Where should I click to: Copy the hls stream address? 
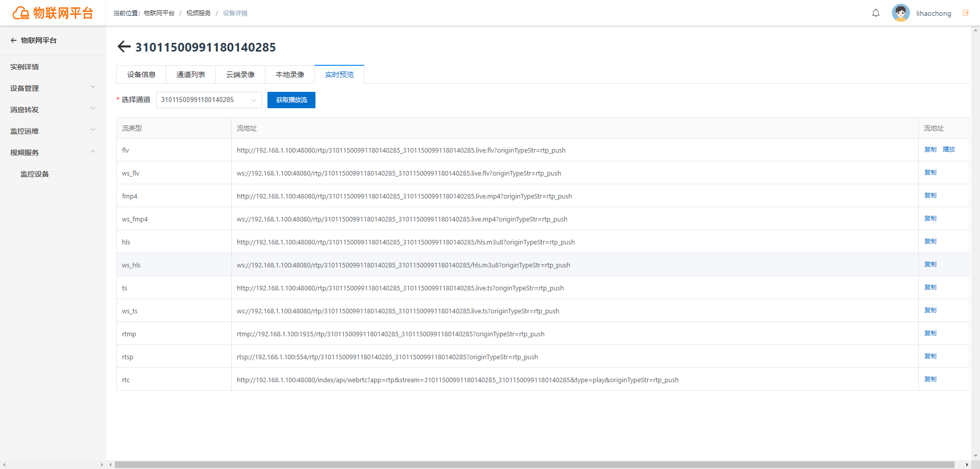click(x=930, y=241)
